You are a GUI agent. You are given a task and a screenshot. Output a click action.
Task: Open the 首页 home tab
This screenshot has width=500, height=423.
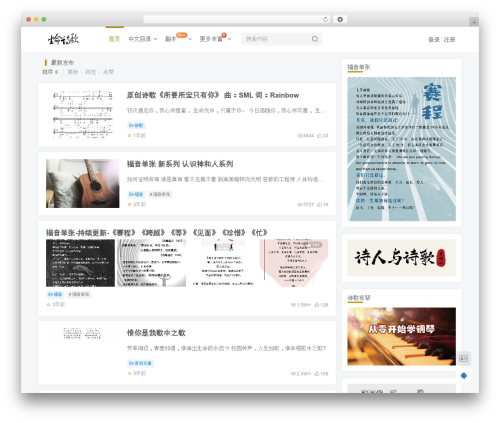click(114, 39)
